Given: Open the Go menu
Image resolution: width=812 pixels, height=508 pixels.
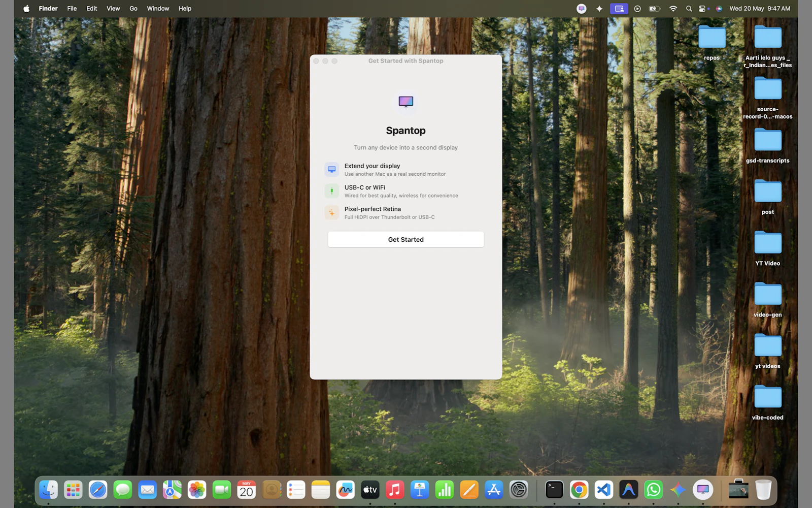Looking at the screenshot, I should coord(133,8).
